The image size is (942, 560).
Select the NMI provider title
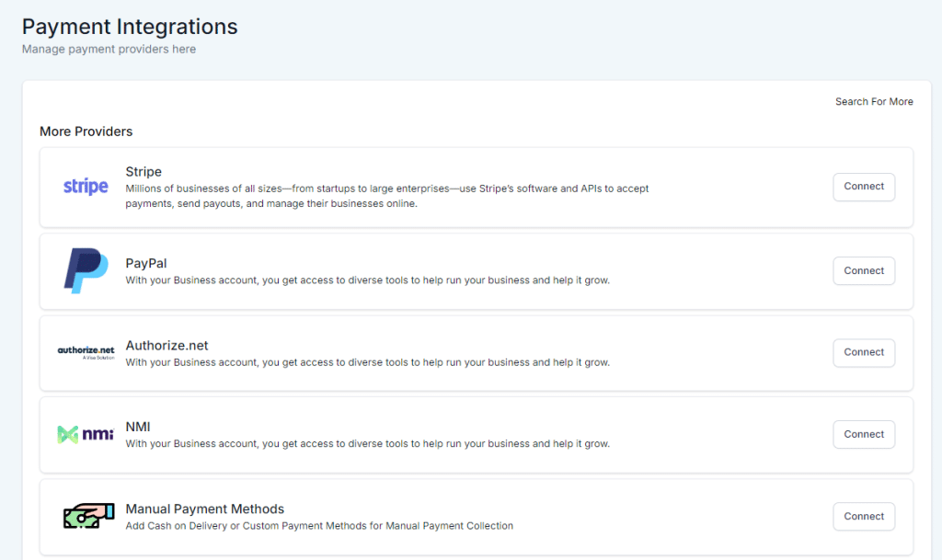138,427
